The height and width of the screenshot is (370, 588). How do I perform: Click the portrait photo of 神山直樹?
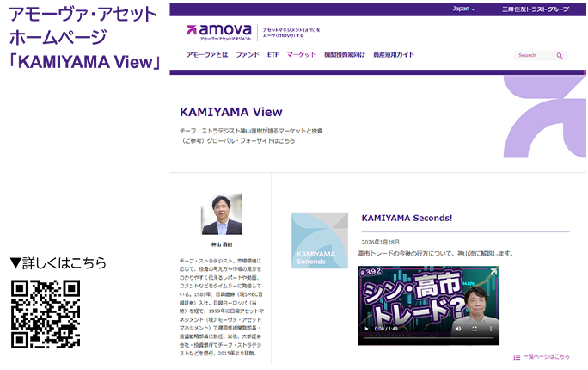[221, 214]
